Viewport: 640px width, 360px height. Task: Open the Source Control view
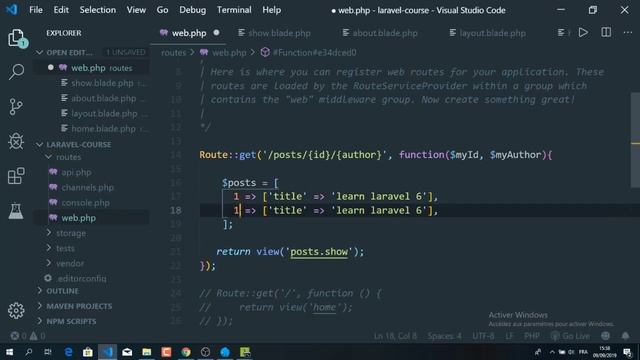(x=16, y=107)
